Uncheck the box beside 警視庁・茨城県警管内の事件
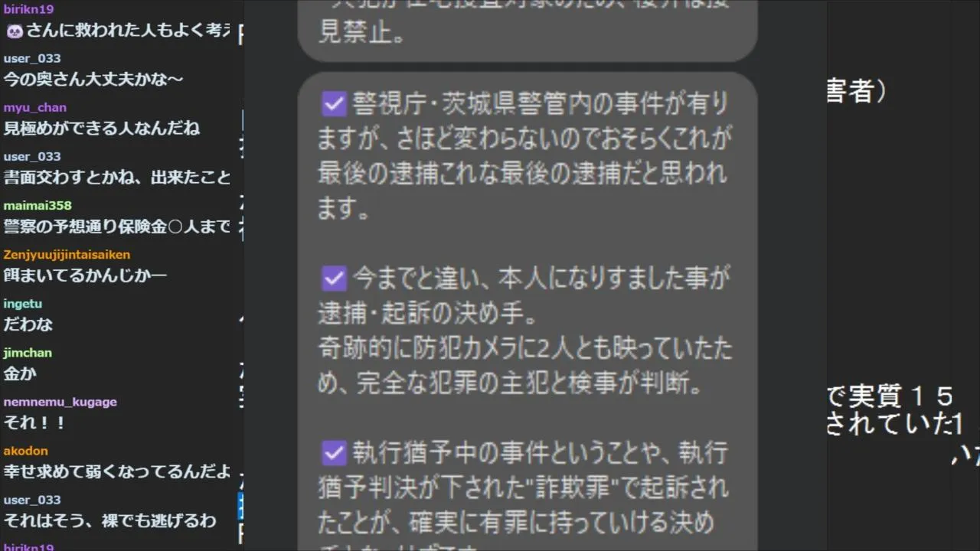The height and width of the screenshot is (551, 980). click(334, 103)
